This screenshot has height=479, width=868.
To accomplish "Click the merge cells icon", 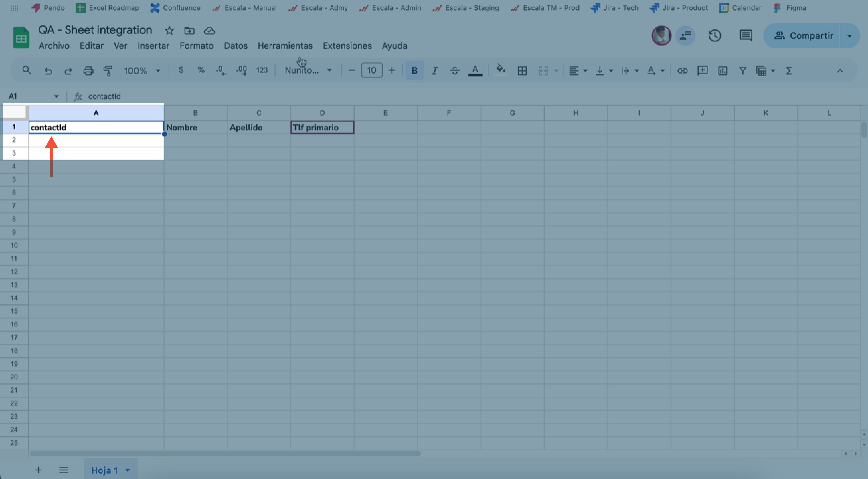I will tap(543, 71).
